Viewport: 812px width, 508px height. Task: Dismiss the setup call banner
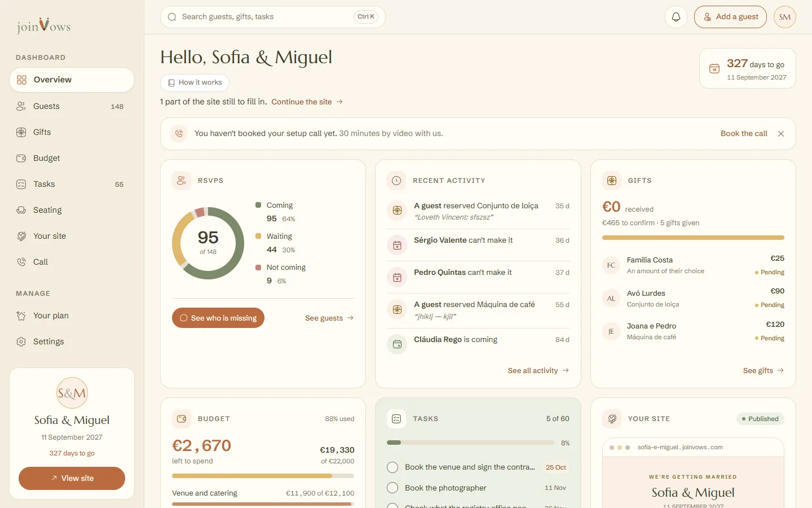pyautogui.click(x=781, y=134)
